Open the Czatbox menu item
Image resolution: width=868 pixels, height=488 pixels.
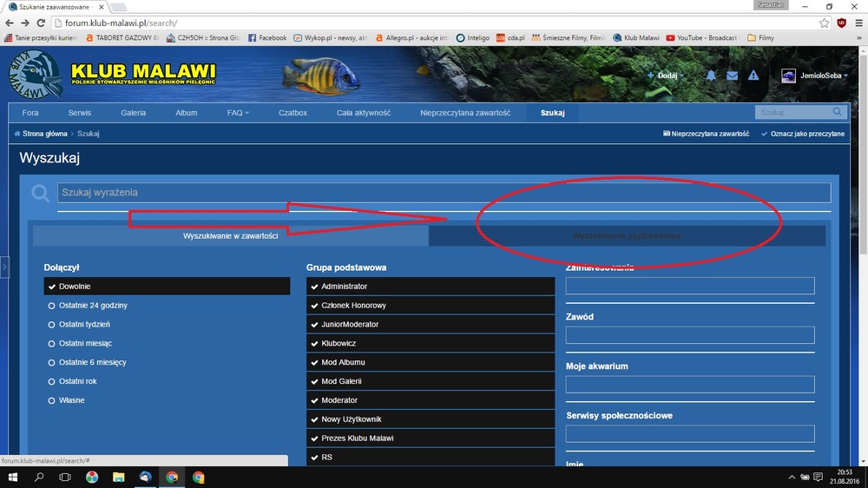click(293, 112)
